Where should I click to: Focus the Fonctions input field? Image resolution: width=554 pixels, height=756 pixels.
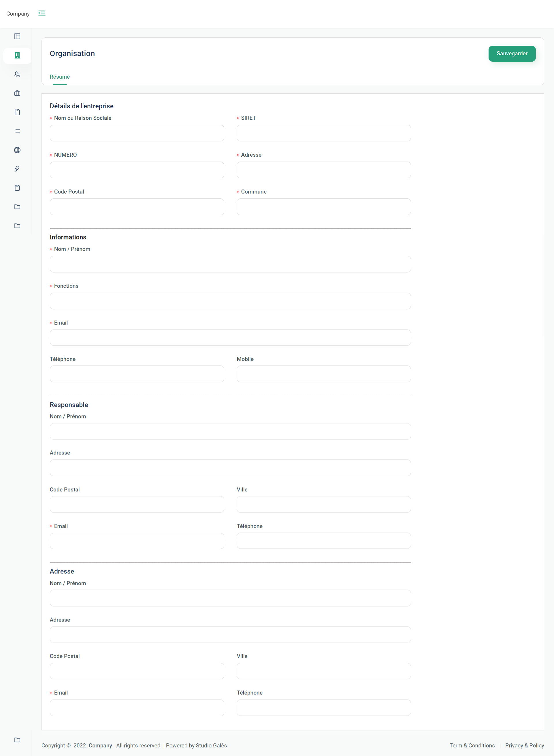pyautogui.click(x=230, y=301)
